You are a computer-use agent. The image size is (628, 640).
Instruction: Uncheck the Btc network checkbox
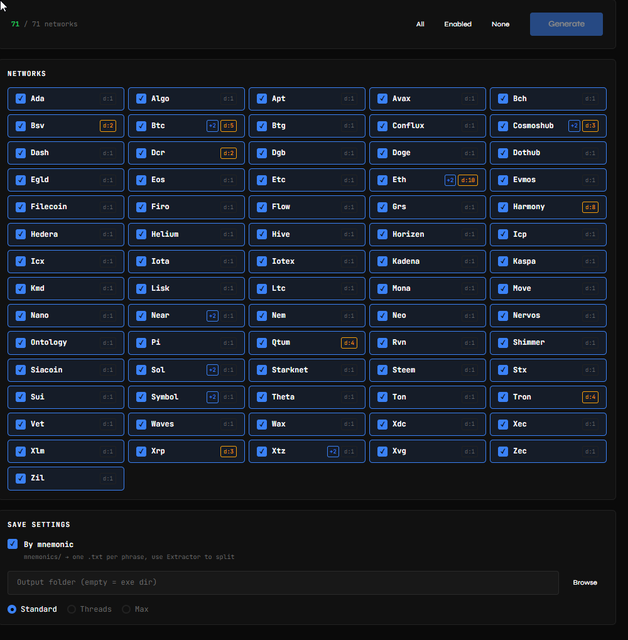click(x=141, y=126)
